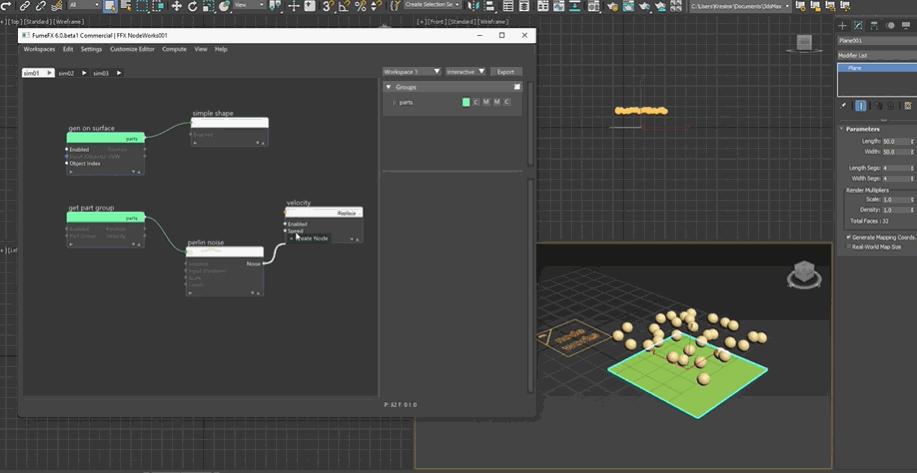Toggle Angle Snap in the toolbar
This screenshot has height=473, width=917.
[x=343, y=6]
